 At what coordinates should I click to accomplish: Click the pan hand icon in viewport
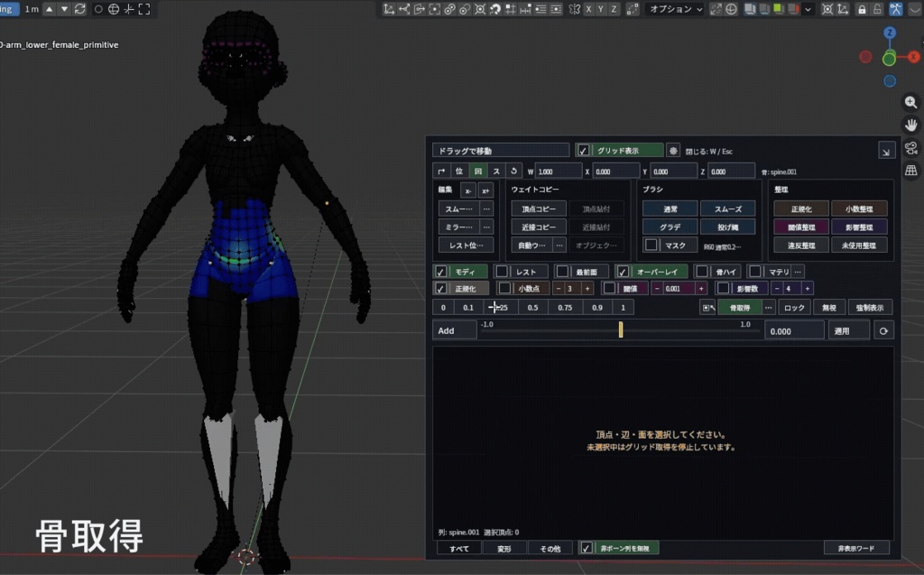pos(911,125)
